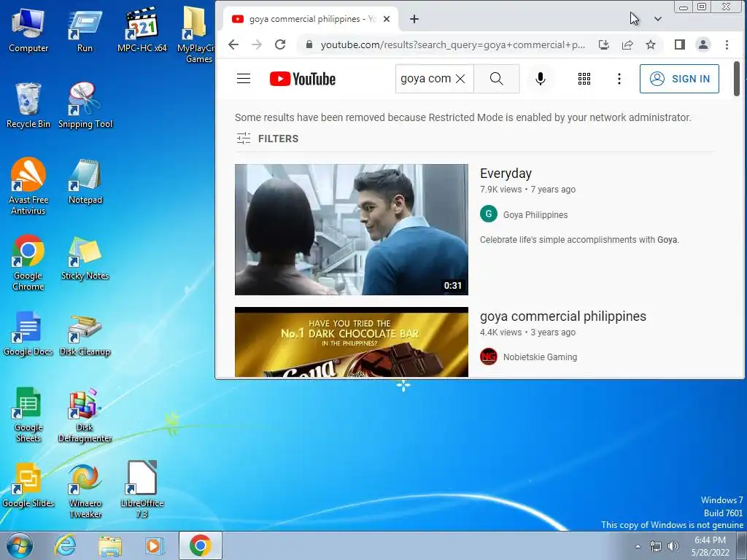The image size is (747, 560).
Task: Open a new Chrome tab
Action: click(414, 19)
